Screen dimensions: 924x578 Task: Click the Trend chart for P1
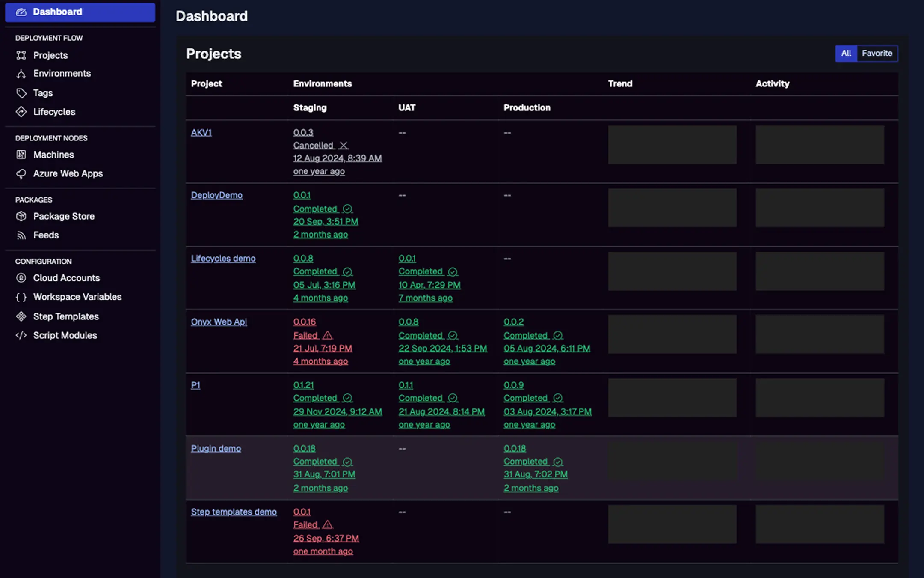pyautogui.click(x=672, y=398)
